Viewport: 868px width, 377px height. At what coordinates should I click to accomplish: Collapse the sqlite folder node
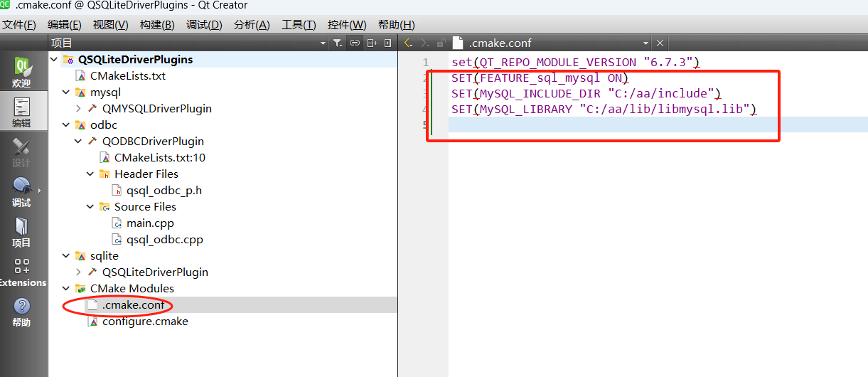pyautogui.click(x=67, y=256)
